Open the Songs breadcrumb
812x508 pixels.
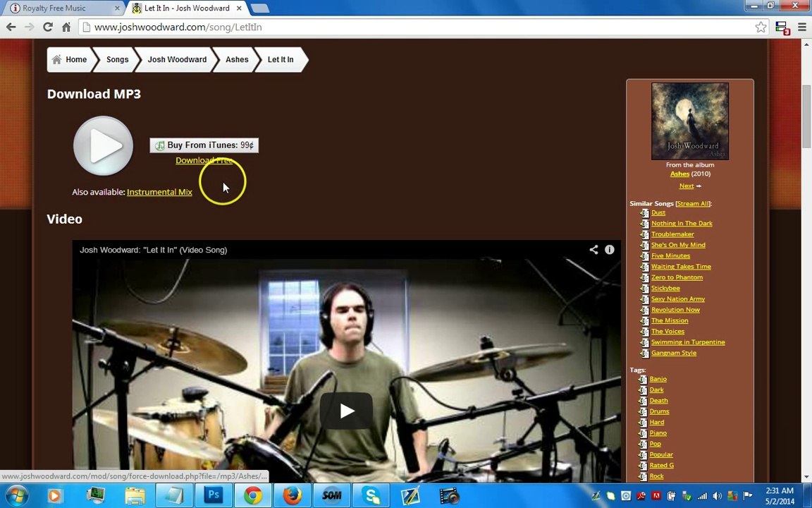click(x=117, y=59)
